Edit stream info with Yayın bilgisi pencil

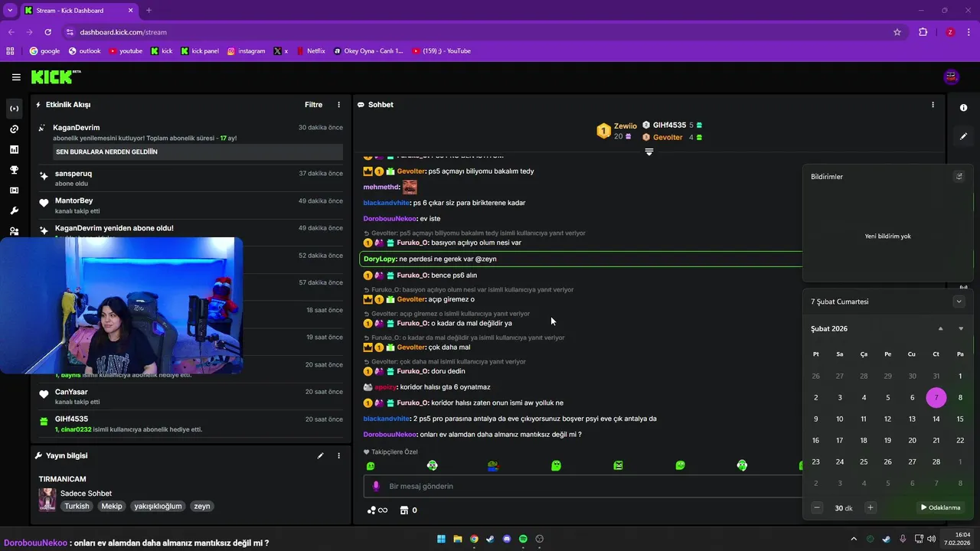click(x=321, y=456)
